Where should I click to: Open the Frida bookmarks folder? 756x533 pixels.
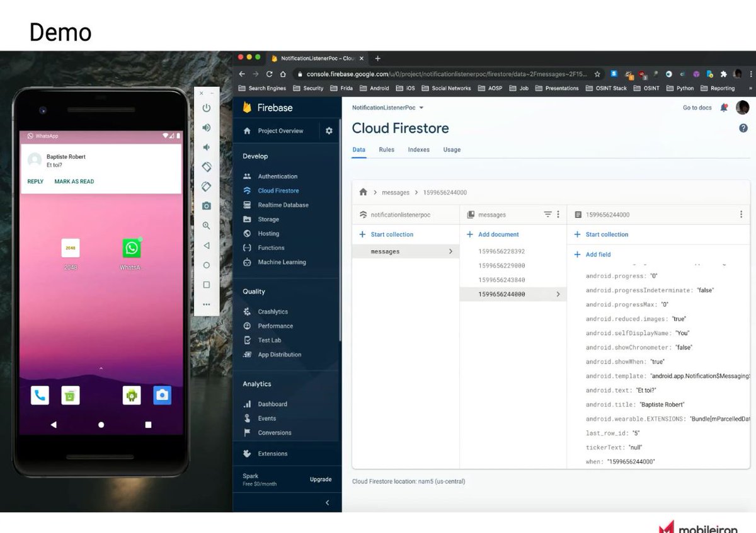(342, 88)
